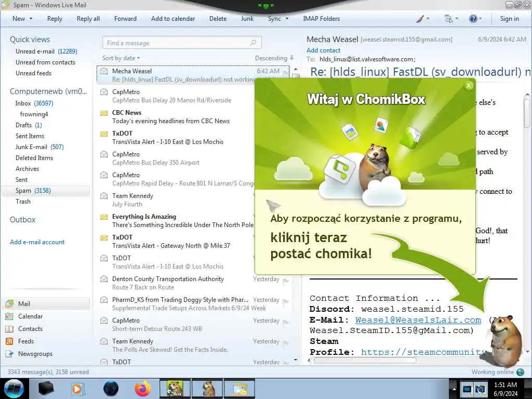Open Windows Live Mail taskbar button
The image size is (532, 399).
tap(239, 389)
